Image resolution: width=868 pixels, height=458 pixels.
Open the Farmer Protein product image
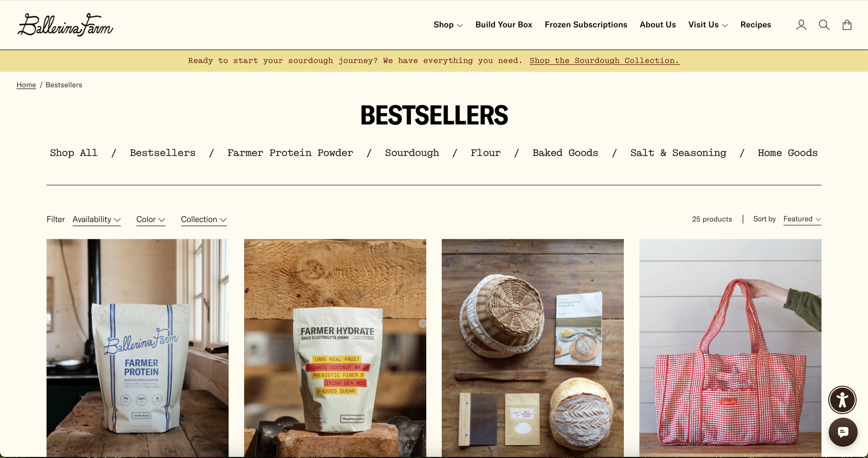click(x=137, y=348)
